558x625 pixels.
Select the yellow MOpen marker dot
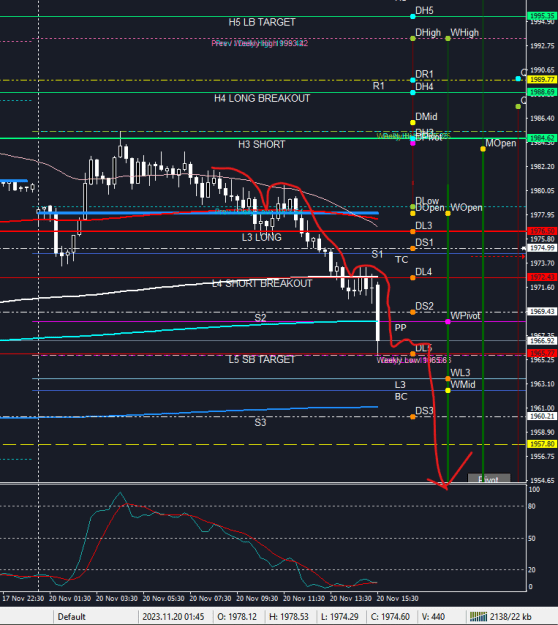coord(483,149)
